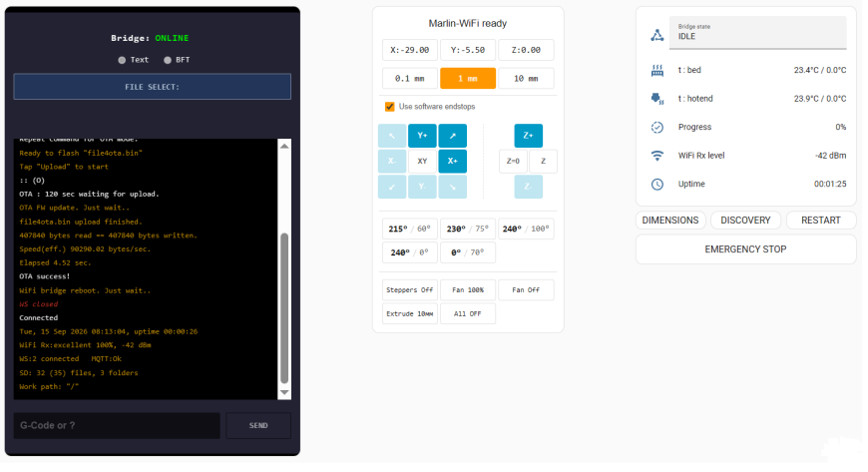Screen dimensions: 868x472
Task: Click the DIMENSIONS button
Action: pos(670,221)
